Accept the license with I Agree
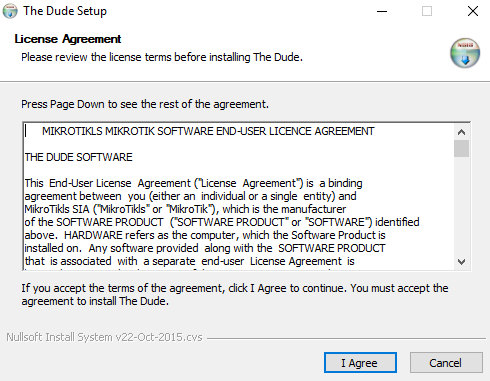The height and width of the screenshot is (381, 490). point(360,363)
